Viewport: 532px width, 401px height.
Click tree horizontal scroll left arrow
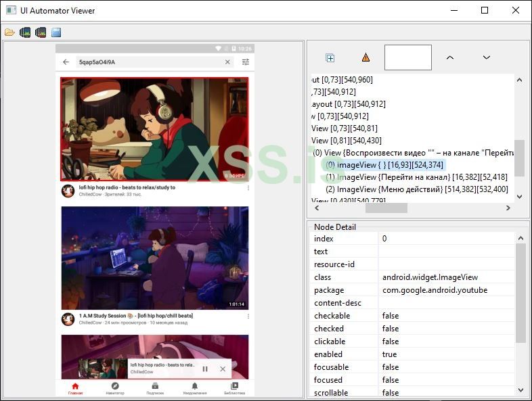click(317, 208)
